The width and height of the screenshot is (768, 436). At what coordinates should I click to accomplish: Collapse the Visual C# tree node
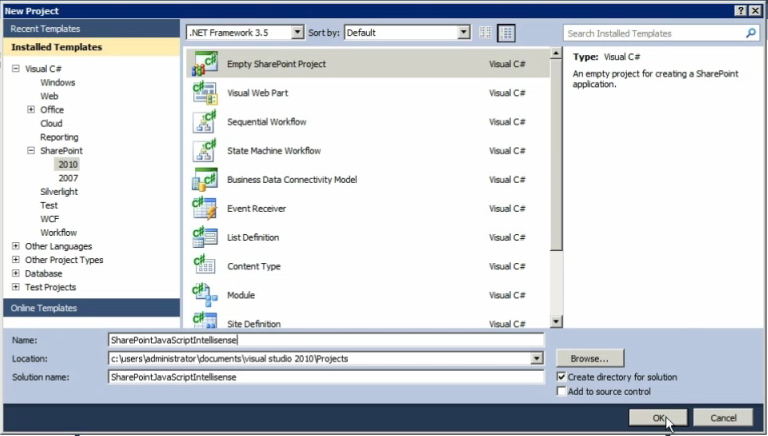[x=16, y=69]
